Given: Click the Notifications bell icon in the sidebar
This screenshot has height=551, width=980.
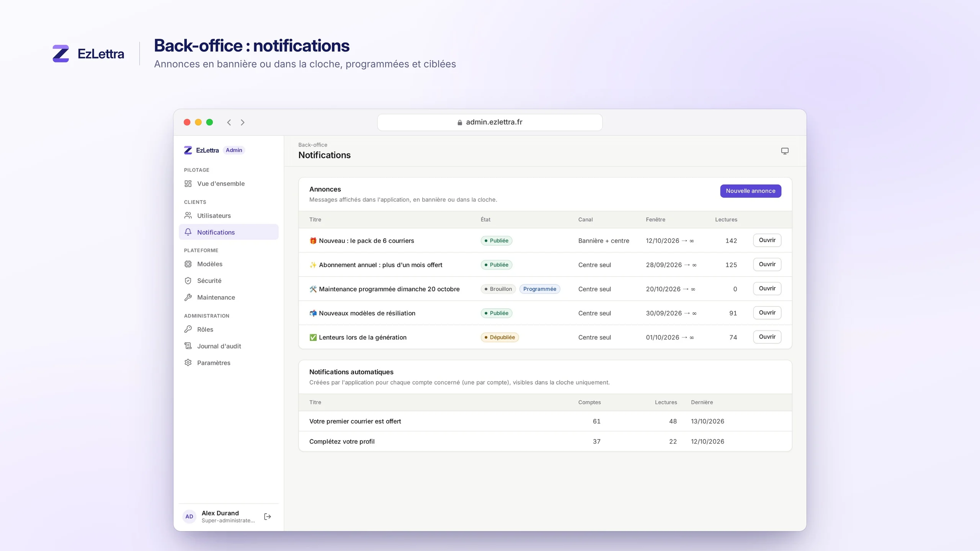Looking at the screenshot, I should click(x=188, y=232).
